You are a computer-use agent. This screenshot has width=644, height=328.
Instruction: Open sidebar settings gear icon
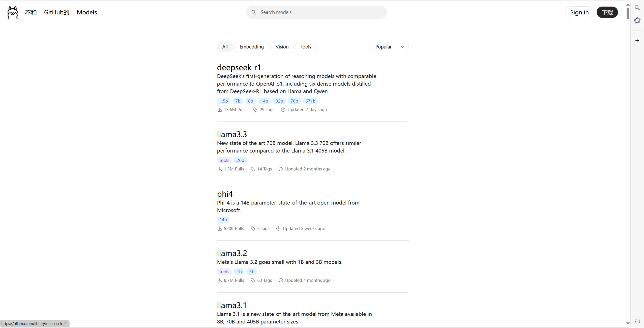click(637, 321)
